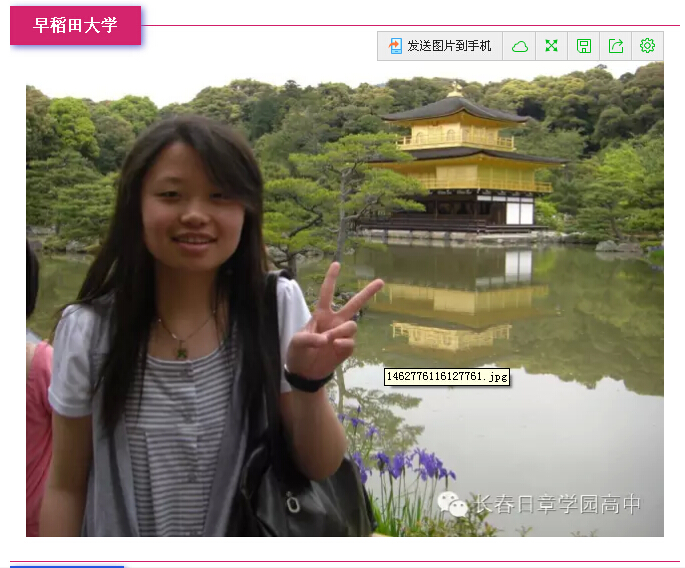The width and height of the screenshot is (685, 568).
Task: Click the 早稻田大学 heading label
Action: pos(76,25)
